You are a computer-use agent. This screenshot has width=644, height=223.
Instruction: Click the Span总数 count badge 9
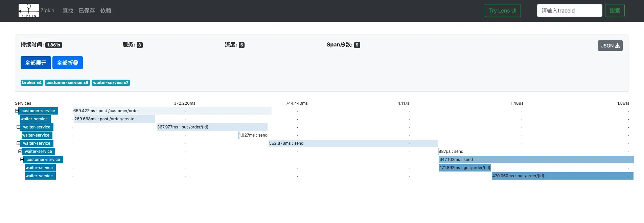(x=357, y=45)
